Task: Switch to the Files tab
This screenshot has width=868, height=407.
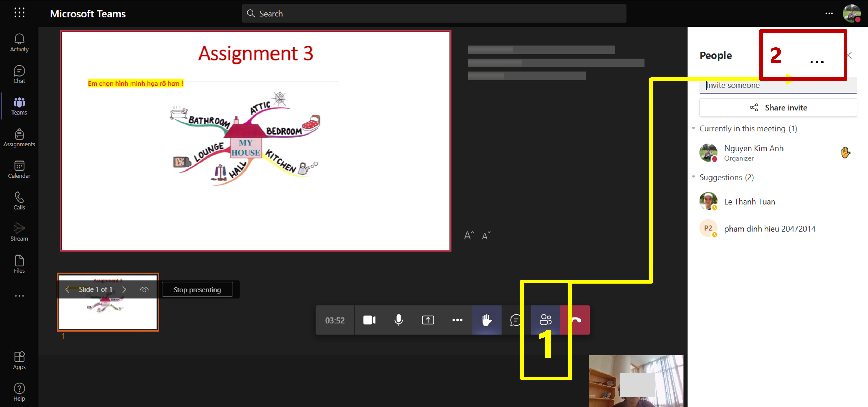Action: 19,264
